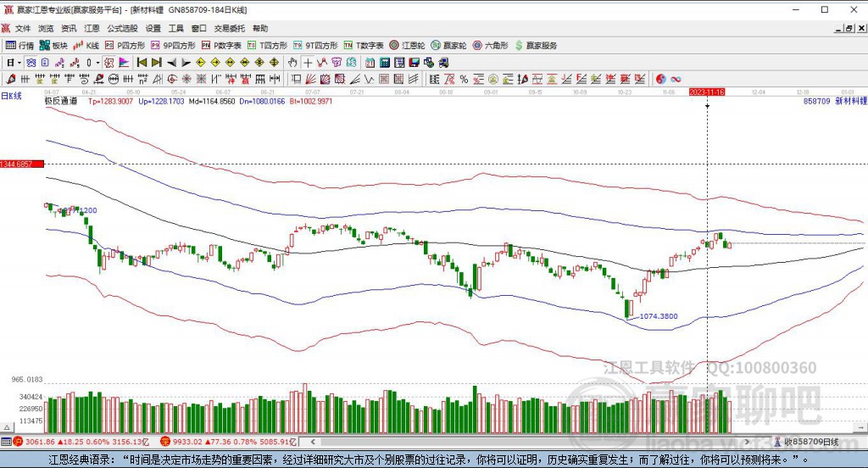Screen dimensions: 868x468
Task: Open the 江恩 menu
Action: tap(92, 28)
